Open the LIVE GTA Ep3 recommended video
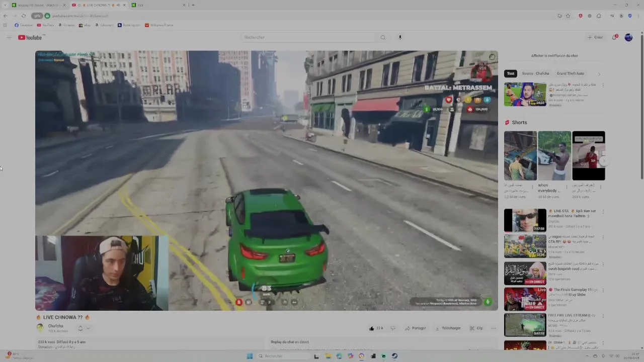644x362 pixels. coord(525,220)
